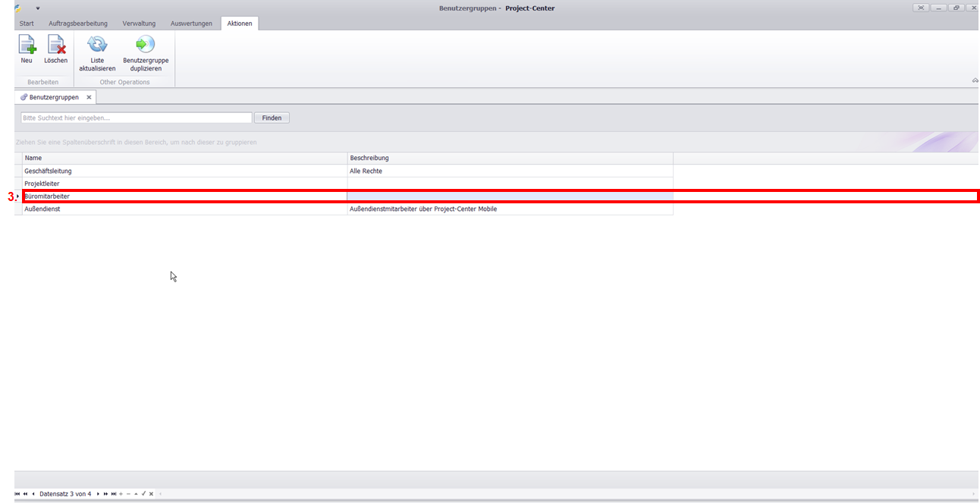Go to last record in navigator
Image resolution: width=980 pixels, height=503 pixels.
pos(114,494)
